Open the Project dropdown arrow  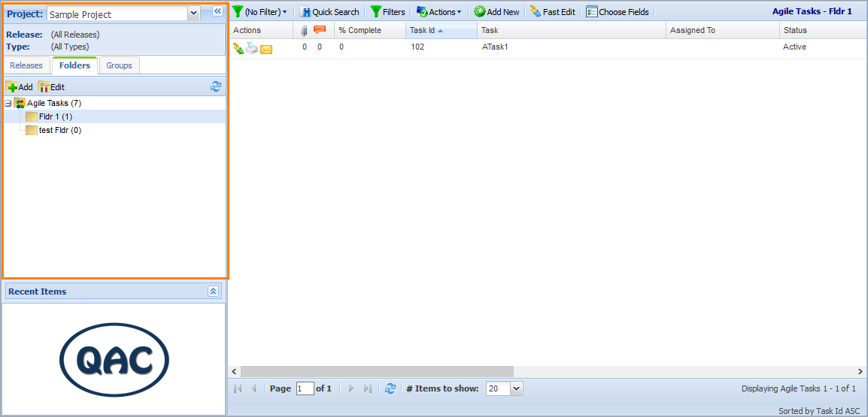pos(193,14)
